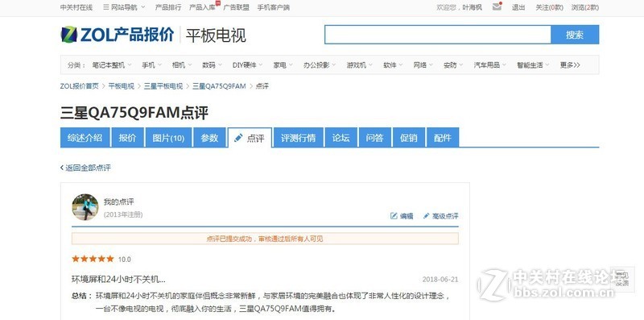Click the (2013年注册) text
The height and width of the screenshot is (320, 644).
coord(123,214)
